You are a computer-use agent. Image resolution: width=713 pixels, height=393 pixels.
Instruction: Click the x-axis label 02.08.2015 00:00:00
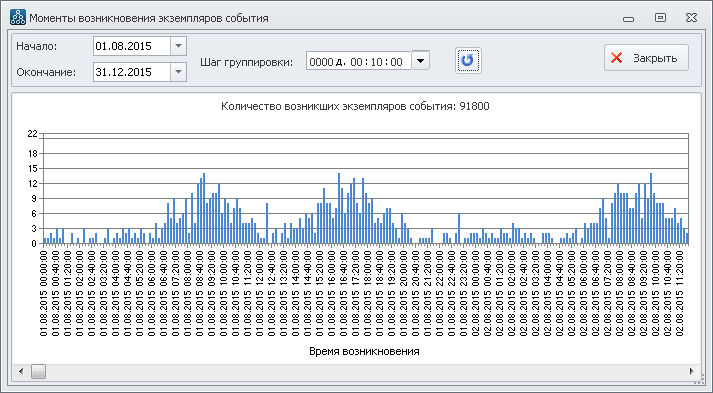click(475, 293)
